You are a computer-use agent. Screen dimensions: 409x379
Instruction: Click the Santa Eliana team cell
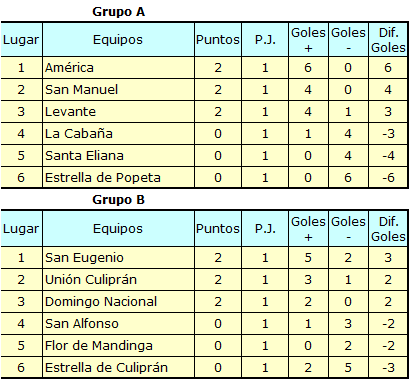[x=118, y=156]
